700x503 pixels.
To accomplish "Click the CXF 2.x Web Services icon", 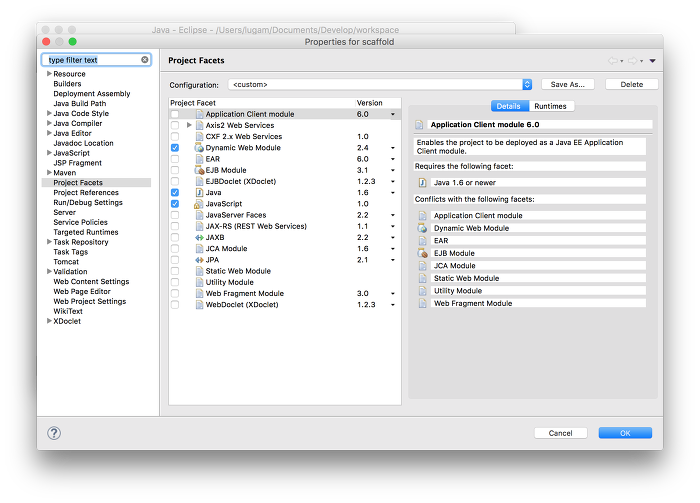I will coord(200,137).
